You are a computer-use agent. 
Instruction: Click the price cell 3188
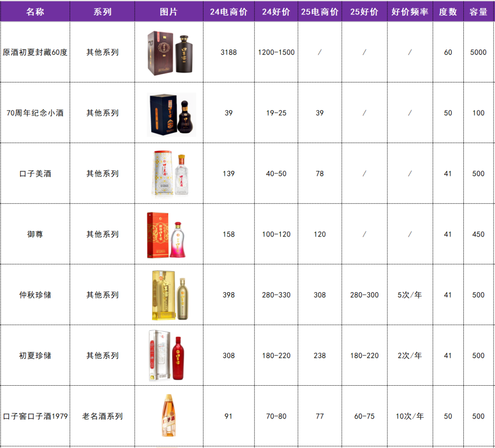pyautogui.click(x=229, y=52)
